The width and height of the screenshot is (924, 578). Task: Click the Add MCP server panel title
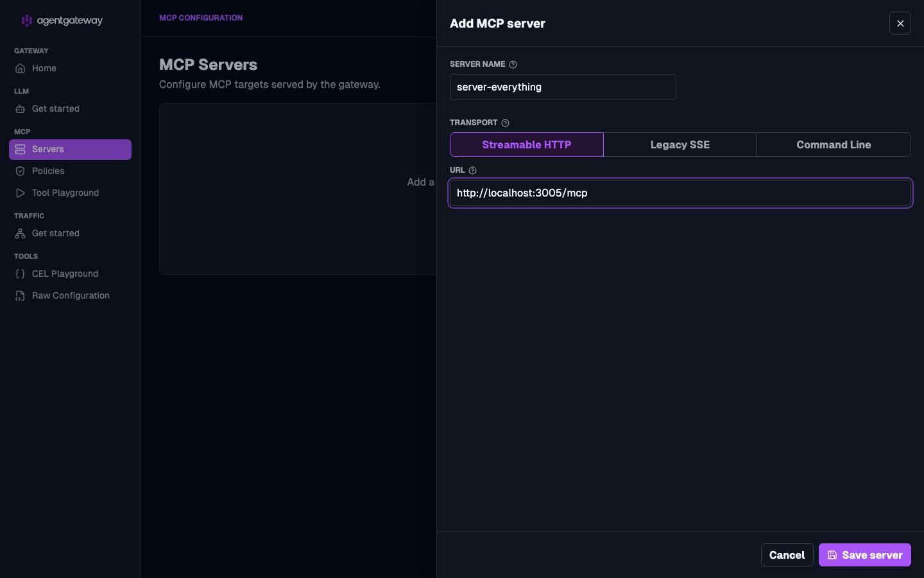[497, 23]
